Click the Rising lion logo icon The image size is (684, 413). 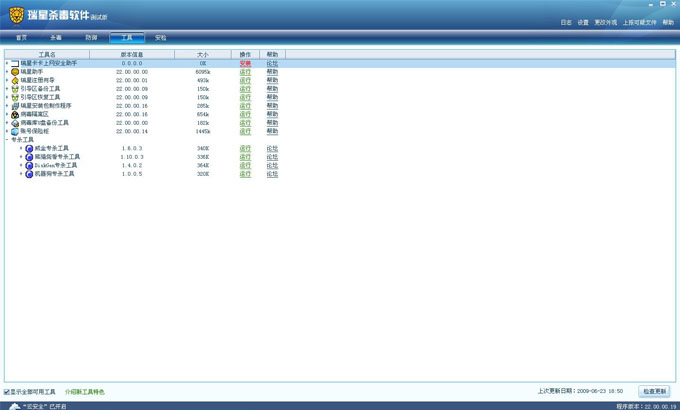16,16
